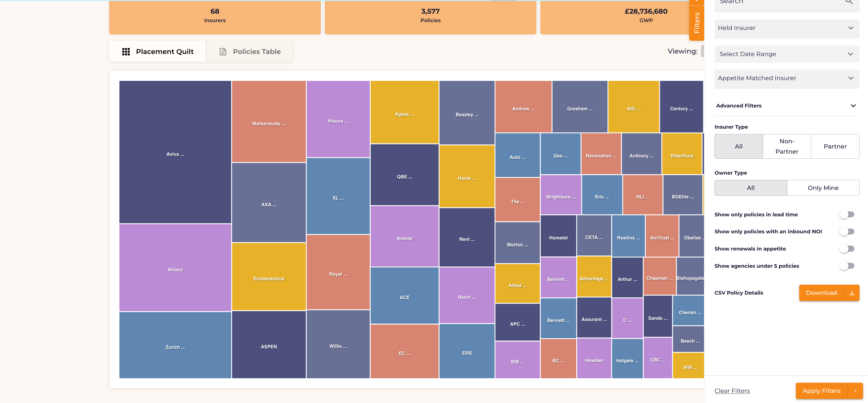Click the grid view icon next to Placement Quilt
Screen dimensions: 868x403
tap(126, 51)
